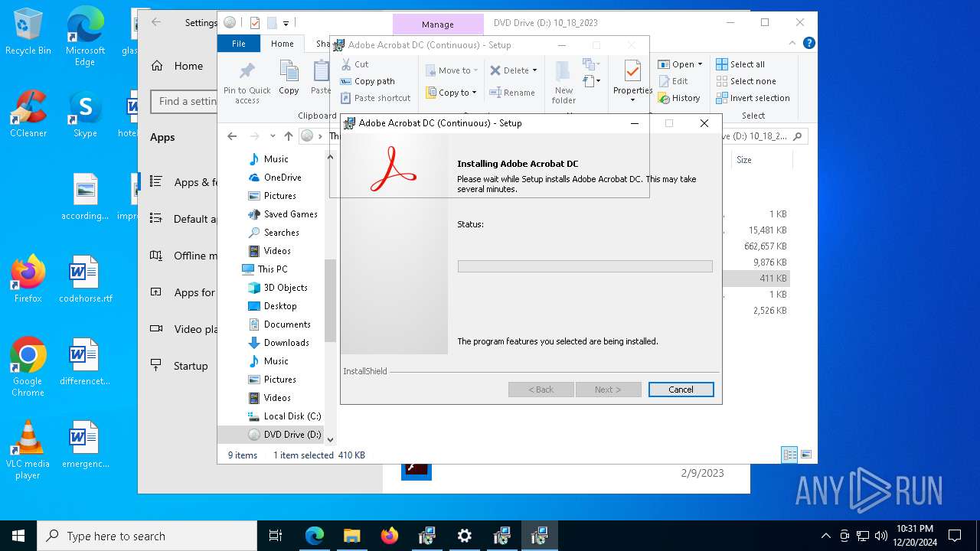The width and height of the screenshot is (980, 551).
Task: Open volume control in system tray
Action: pos(881,536)
